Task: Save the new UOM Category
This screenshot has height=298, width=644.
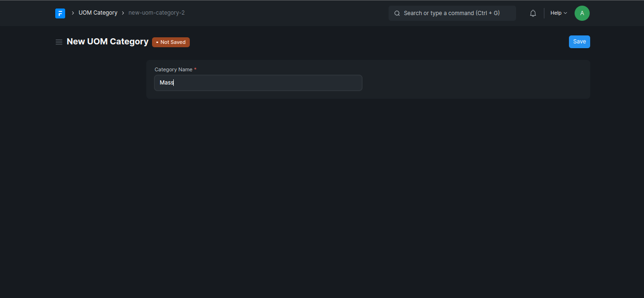Action: click(x=579, y=42)
